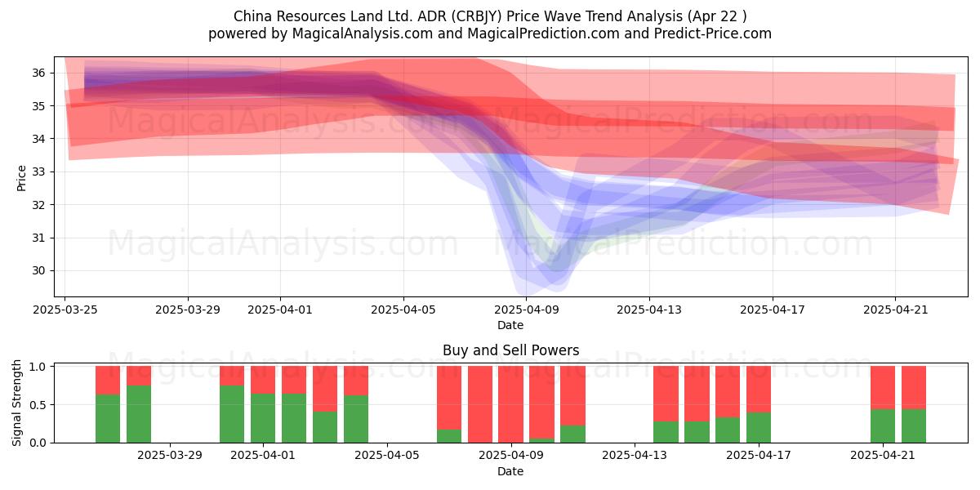The height and width of the screenshot is (490, 980).
Task: Click 2025-04-01 tick label under price chart
Action: pyautogui.click(x=280, y=310)
